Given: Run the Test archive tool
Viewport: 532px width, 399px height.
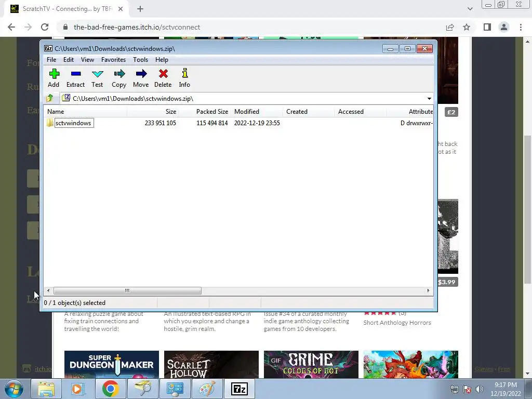Looking at the screenshot, I should 97,78.
